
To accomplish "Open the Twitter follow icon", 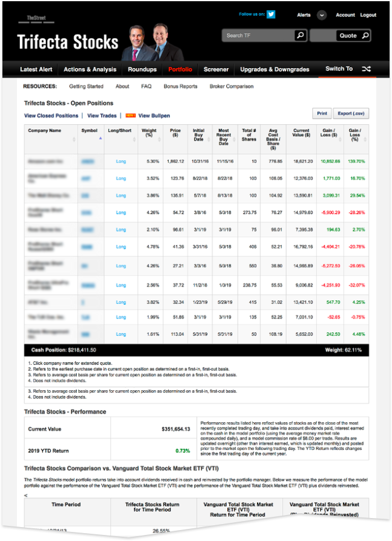I will click(271, 14).
